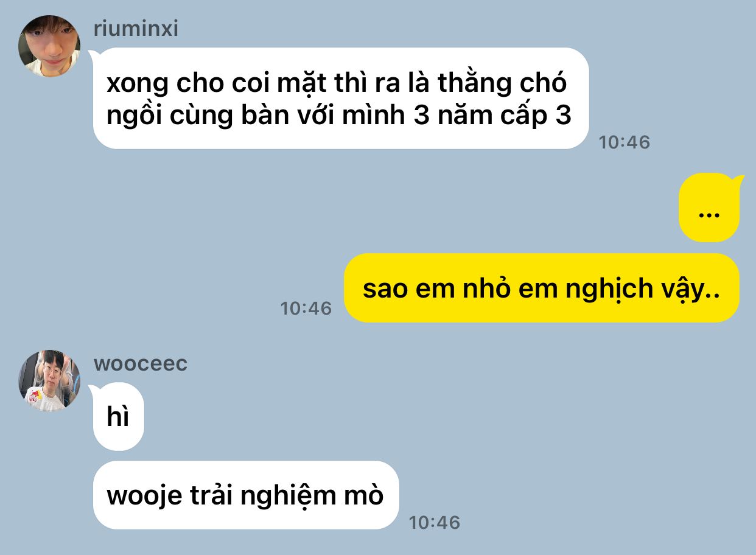The width and height of the screenshot is (756, 555).
Task: Tap the riuminxi username label
Action: 136,29
